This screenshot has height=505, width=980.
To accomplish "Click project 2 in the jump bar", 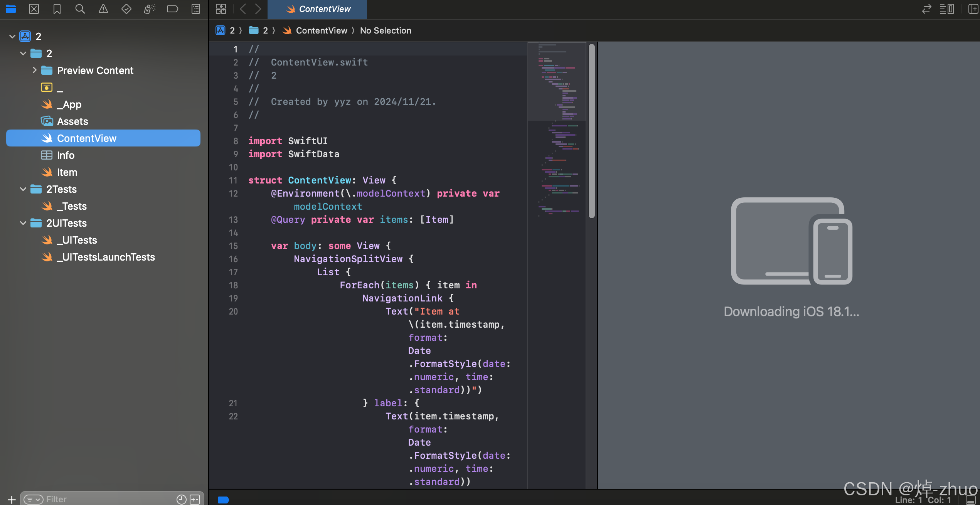I will tap(226, 30).
